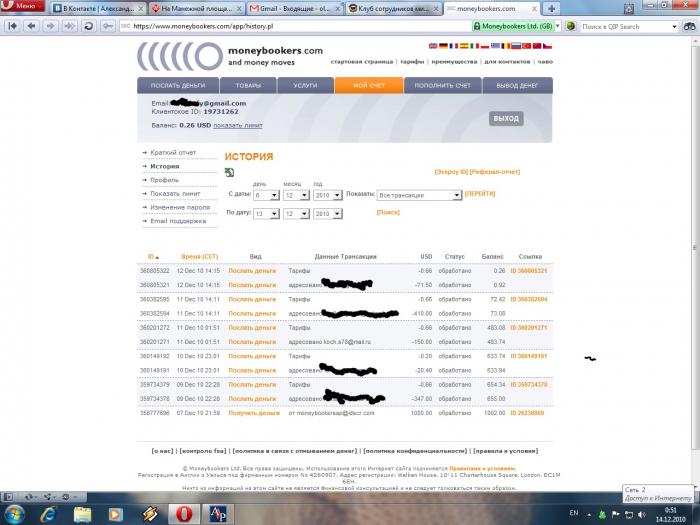This screenshot has height=525, width=700.
Task: Open reference link ID 26236869
Action: tap(527, 413)
